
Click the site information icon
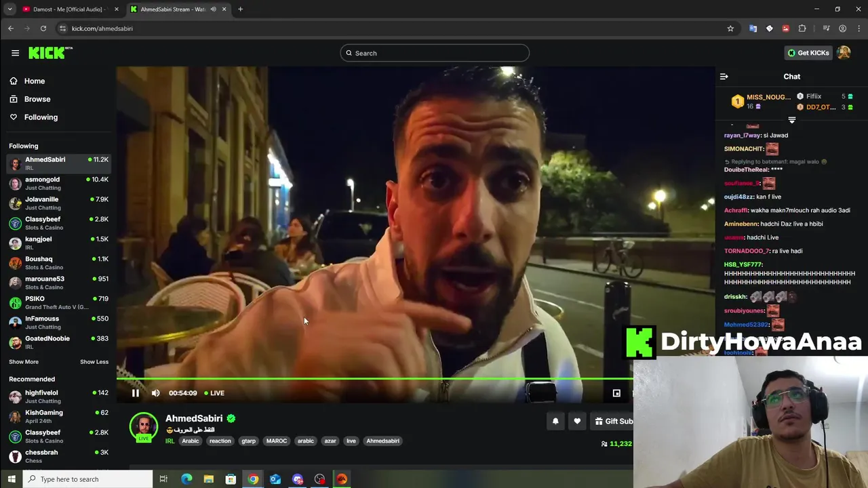click(62, 28)
